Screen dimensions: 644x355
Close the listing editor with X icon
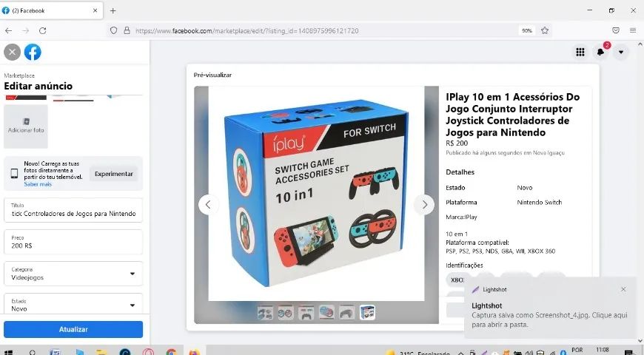coord(12,52)
